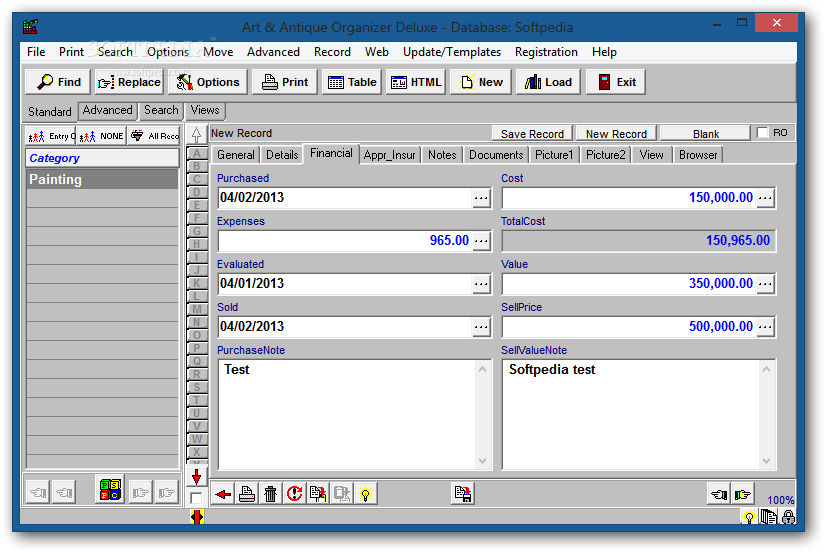Click the red left arrow icon
825x552 pixels.
click(223, 494)
